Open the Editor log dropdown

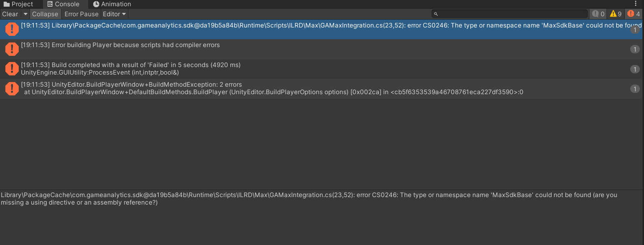point(114,14)
